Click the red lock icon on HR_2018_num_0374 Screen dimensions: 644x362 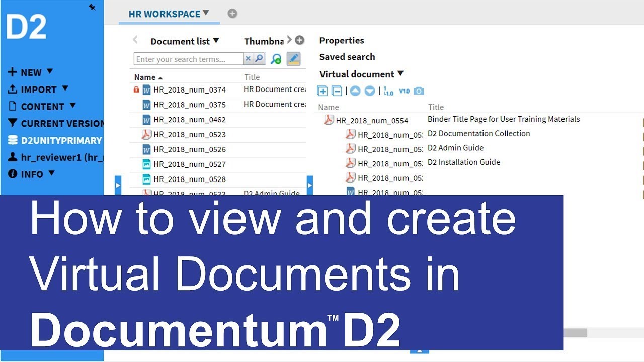[x=136, y=89]
